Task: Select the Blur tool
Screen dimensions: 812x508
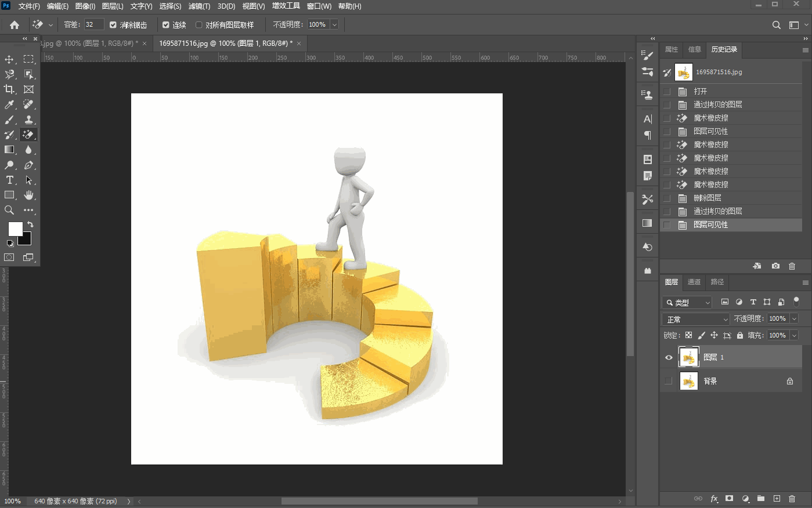Action: (28, 150)
